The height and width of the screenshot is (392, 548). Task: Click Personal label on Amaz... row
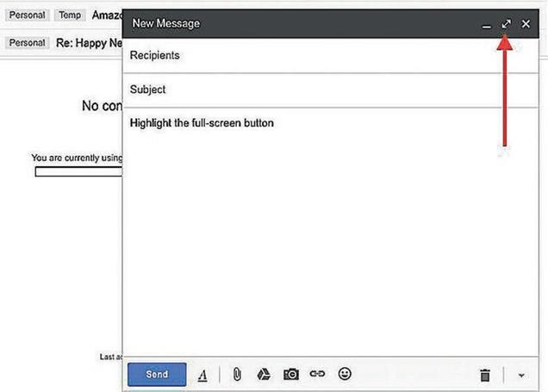[28, 15]
